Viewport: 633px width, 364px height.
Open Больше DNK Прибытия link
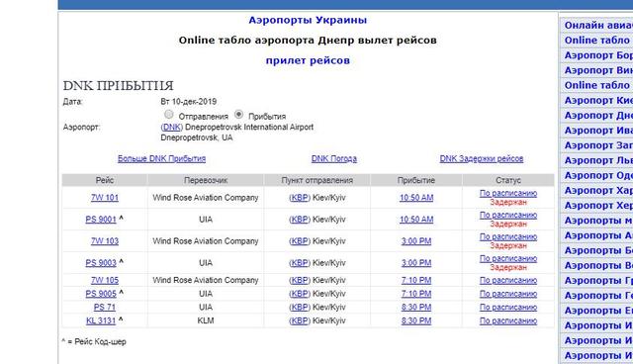[161, 158]
